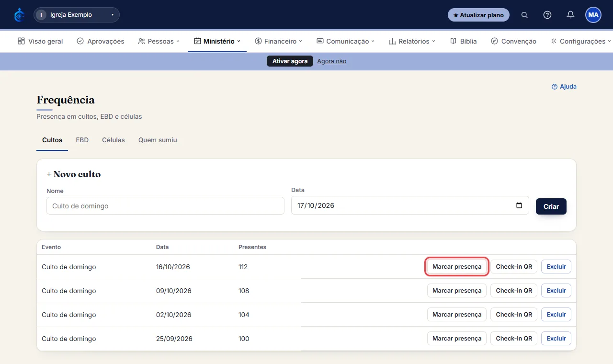Open Check-in QR for 09/10/2026 culto

coord(514,291)
